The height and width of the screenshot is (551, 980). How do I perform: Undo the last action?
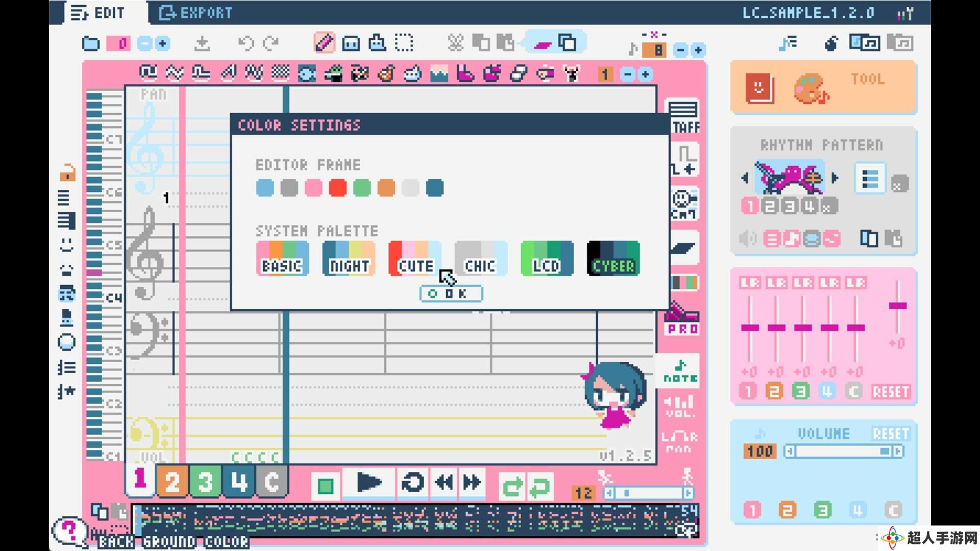tap(246, 43)
